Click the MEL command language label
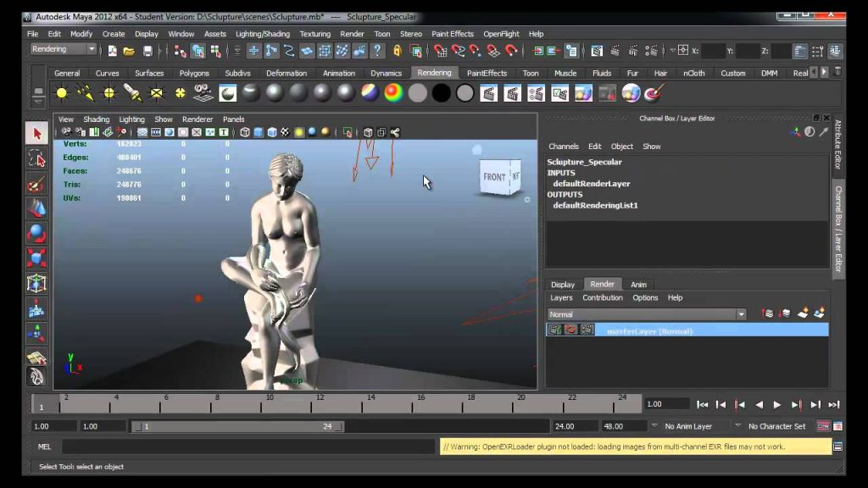 (x=44, y=446)
